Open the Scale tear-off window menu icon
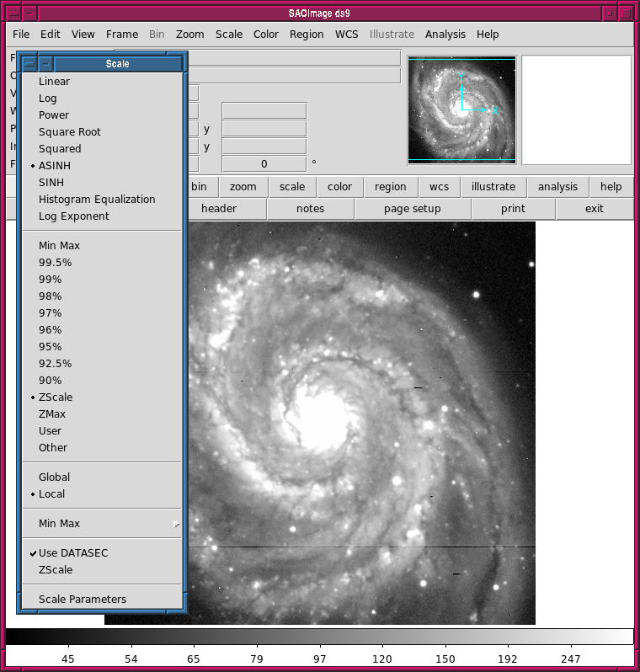Screen dimensions: 640x672 pyautogui.click(x=29, y=64)
